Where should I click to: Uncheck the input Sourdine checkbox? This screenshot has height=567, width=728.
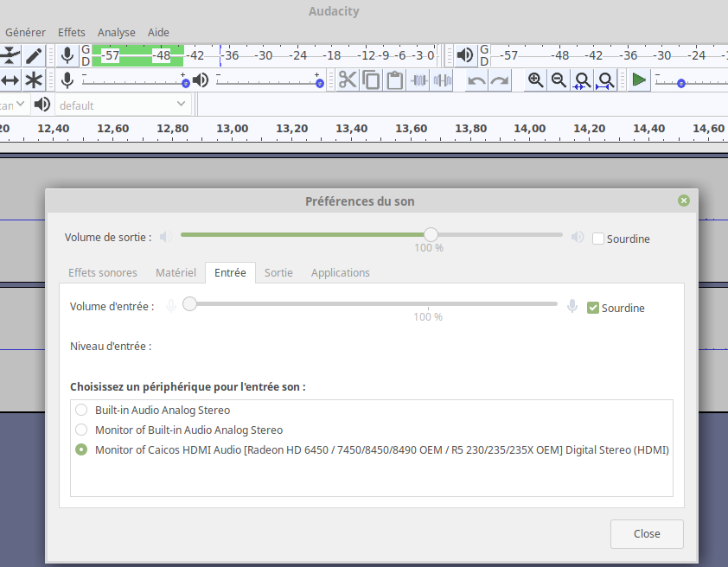point(593,308)
